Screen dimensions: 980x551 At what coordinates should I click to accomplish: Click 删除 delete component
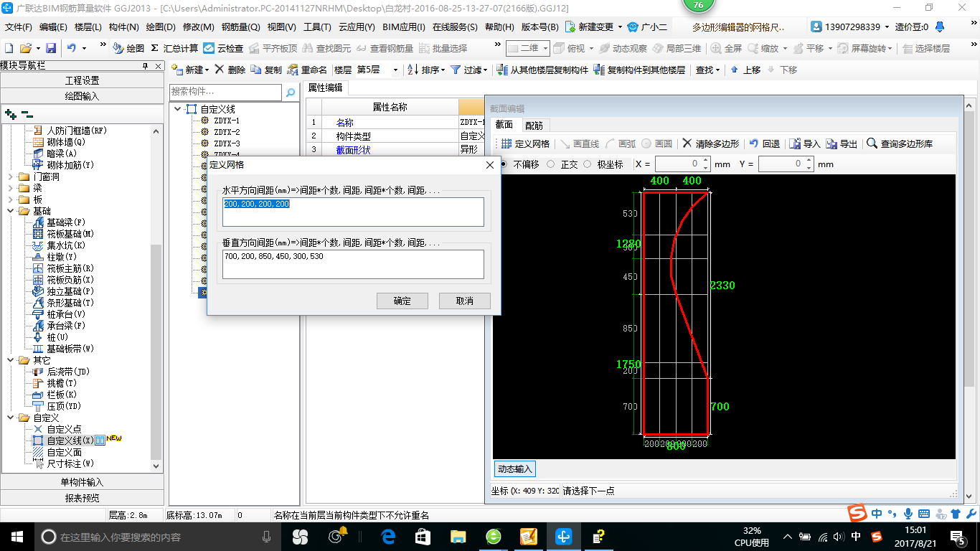(230, 70)
